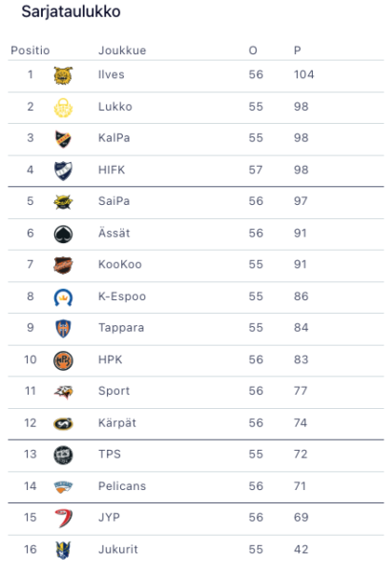This screenshot has height=572, width=392.
Task: Sort by the O games column header
Action: (253, 51)
